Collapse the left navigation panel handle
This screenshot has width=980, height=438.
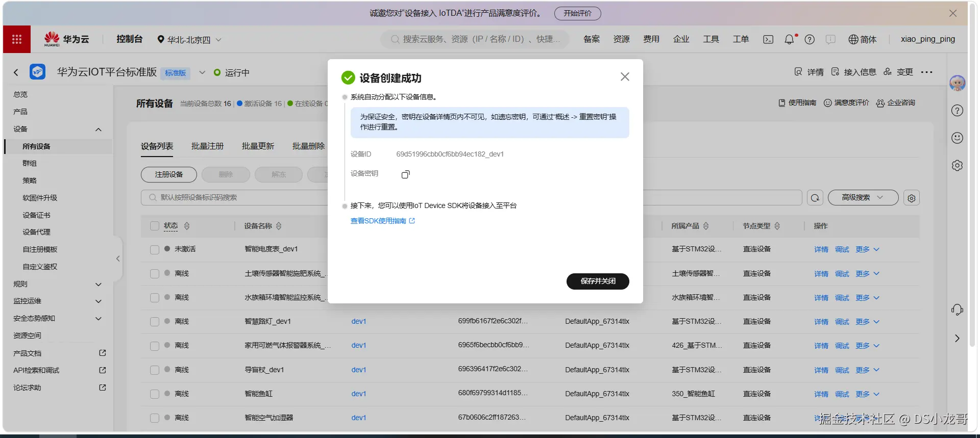[118, 259]
